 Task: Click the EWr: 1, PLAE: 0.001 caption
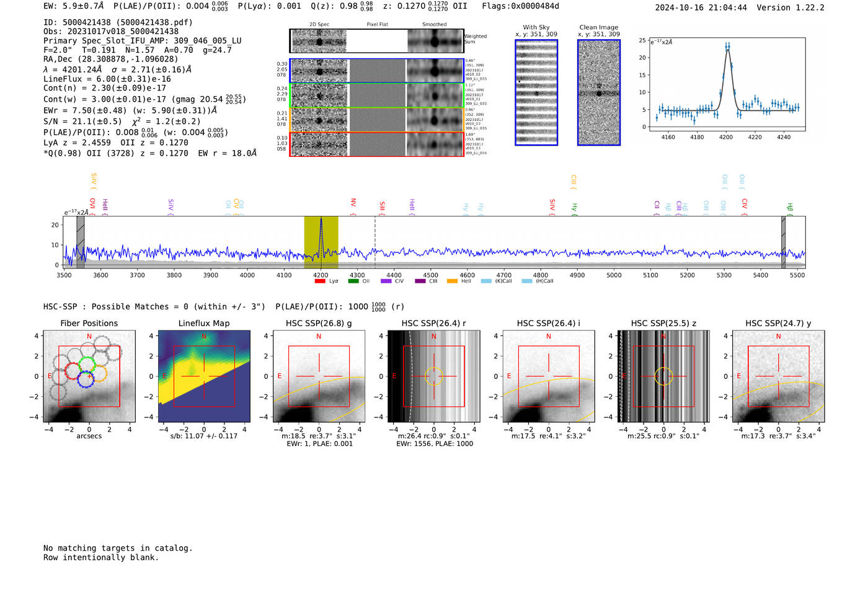click(x=319, y=444)
